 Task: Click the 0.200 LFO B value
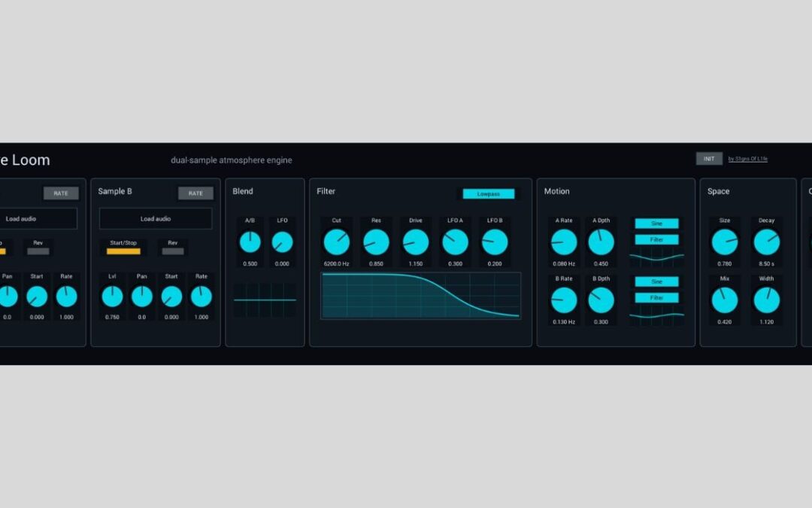click(495, 264)
